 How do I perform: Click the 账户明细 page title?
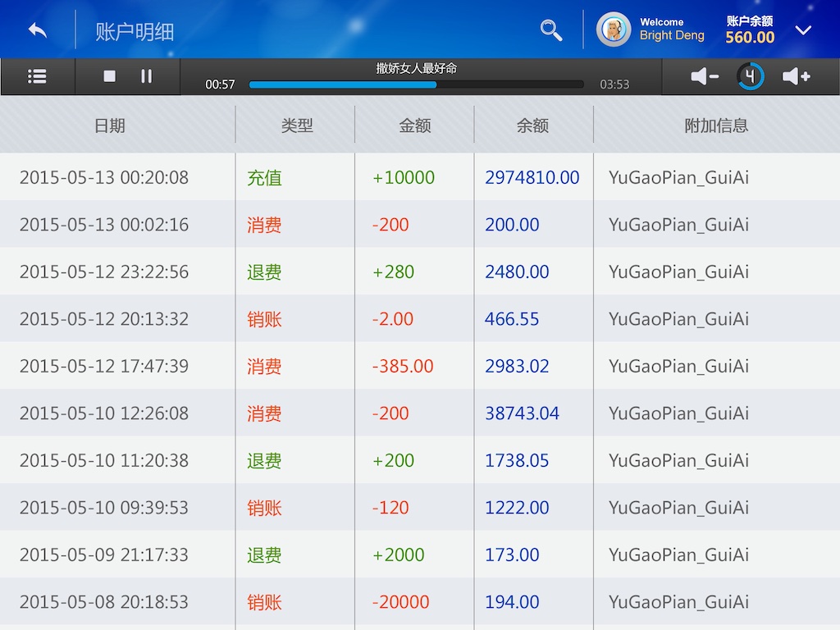click(135, 32)
